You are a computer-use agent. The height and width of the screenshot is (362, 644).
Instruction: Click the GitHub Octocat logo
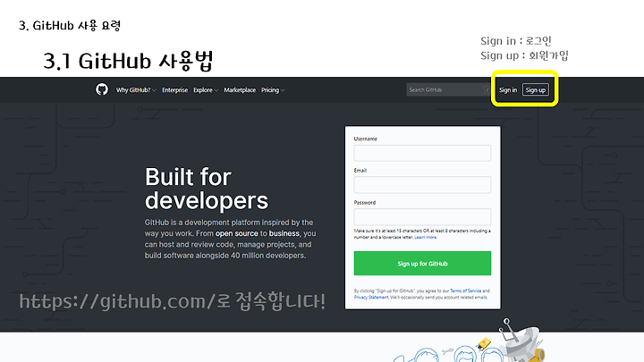[102, 89]
